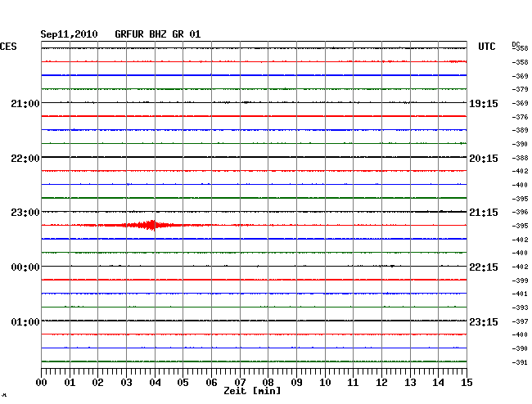Click the 19:15 UTC time label

coord(484,104)
